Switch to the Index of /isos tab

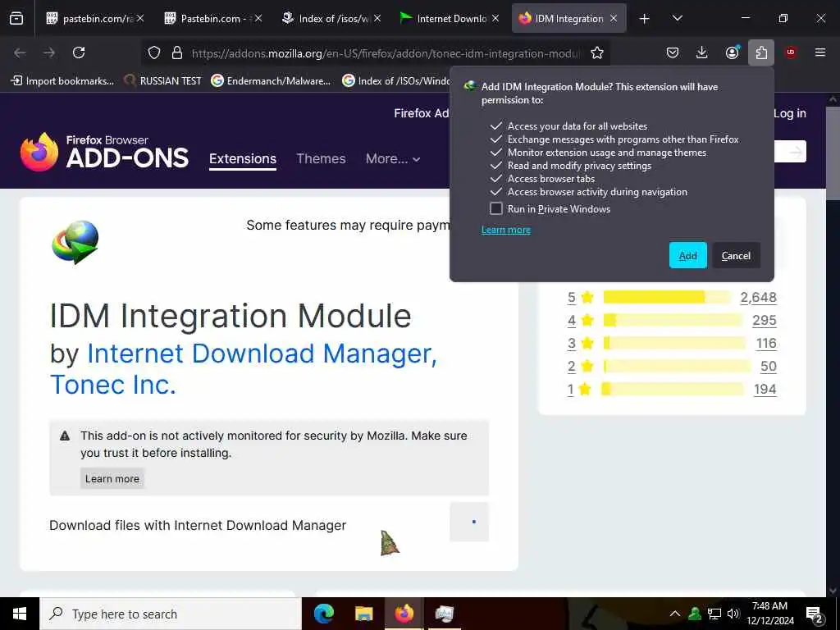[x=332, y=18]
